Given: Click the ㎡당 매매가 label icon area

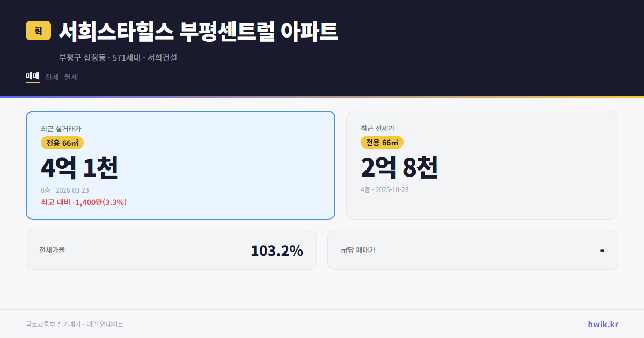Looking at the screenshot, I should click(x=358, y=250).
